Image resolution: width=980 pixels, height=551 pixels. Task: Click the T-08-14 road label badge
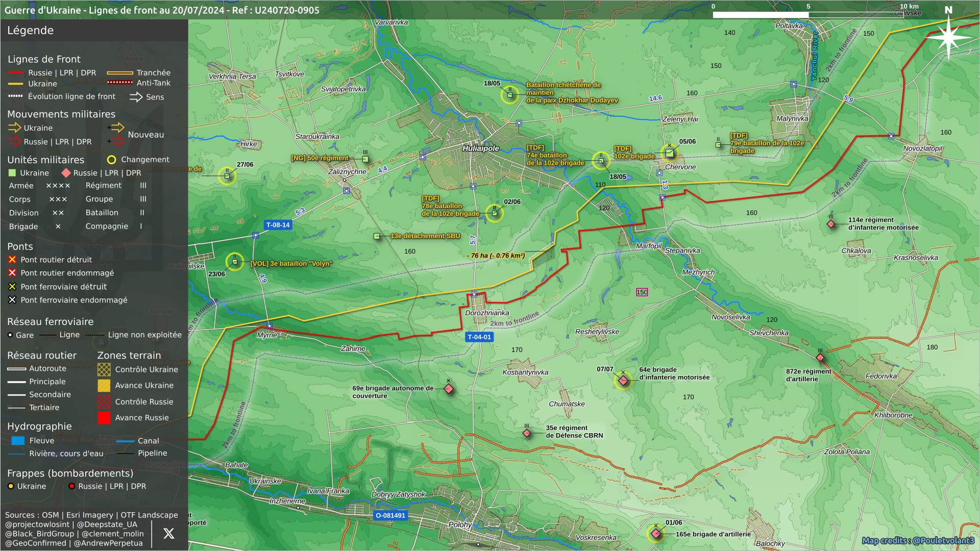278,225
